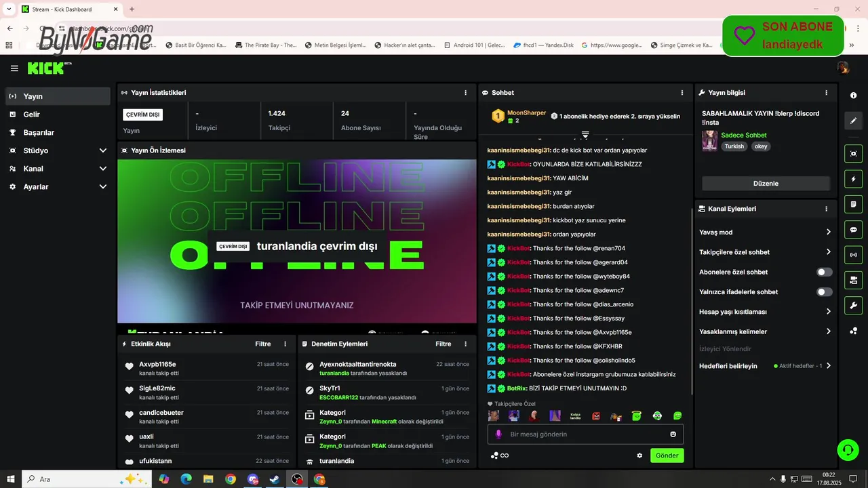This screenshot has width=868, height=488.
Task: Expand the Stüdyo sidebar section
Action: tap(103, 150)
